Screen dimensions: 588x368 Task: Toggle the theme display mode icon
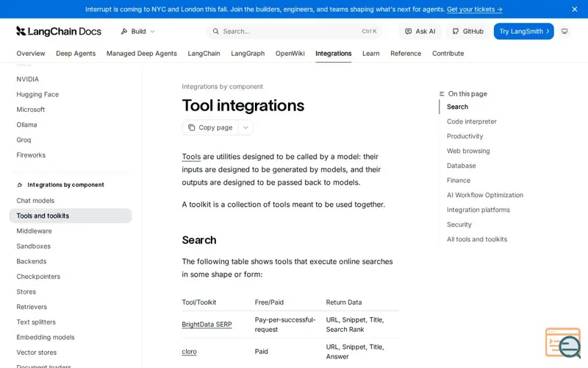coord(564,31)
